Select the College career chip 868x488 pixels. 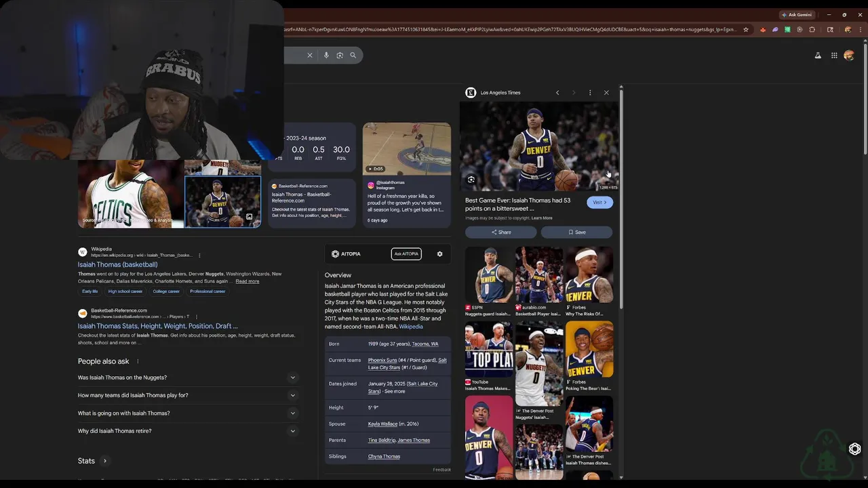pos(166,291)
